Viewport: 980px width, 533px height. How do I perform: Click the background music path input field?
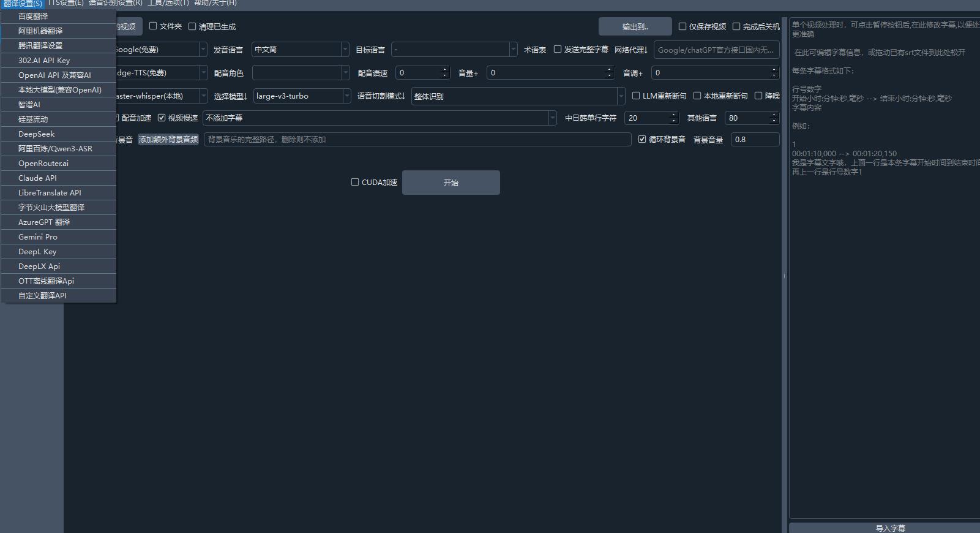[x=416, y=140]
